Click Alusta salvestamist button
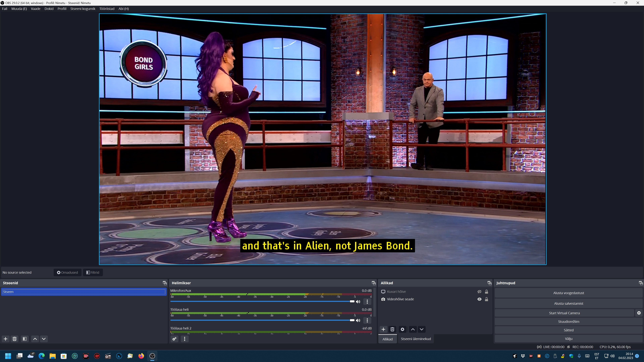The width and height of the screenshot is (644, 362). 569,303
